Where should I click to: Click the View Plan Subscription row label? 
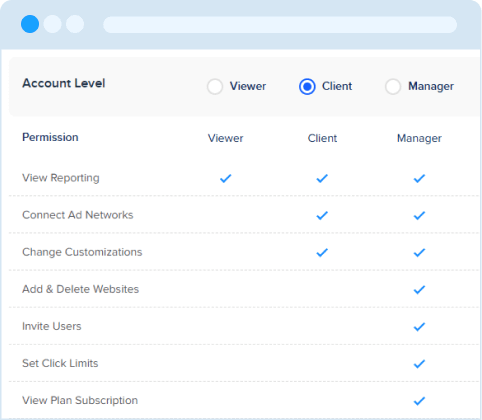(80, 400)
